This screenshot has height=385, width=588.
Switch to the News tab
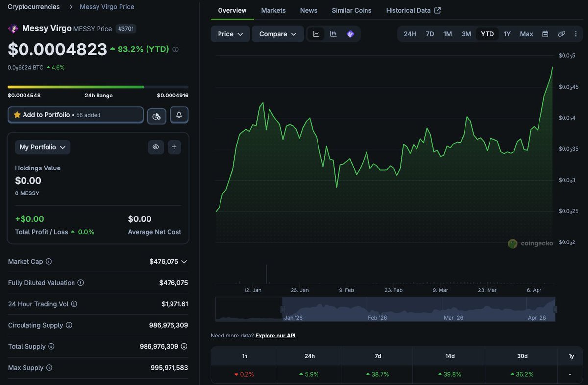(309, 10)
